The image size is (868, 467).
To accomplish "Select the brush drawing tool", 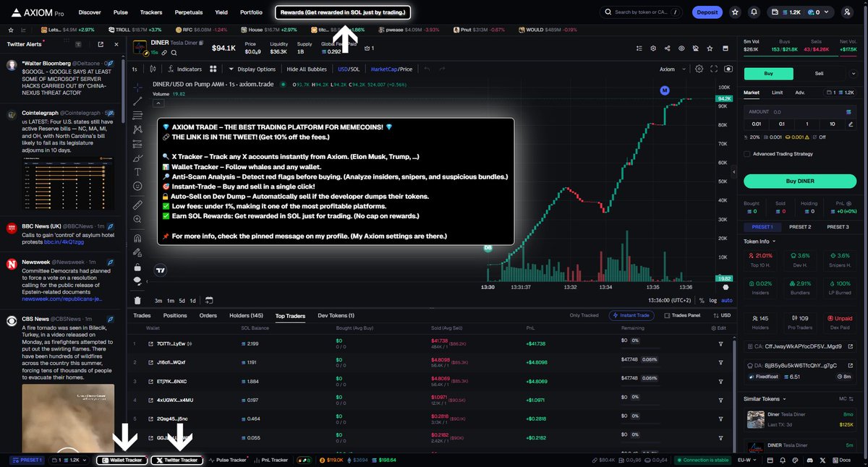I will 137,158.
